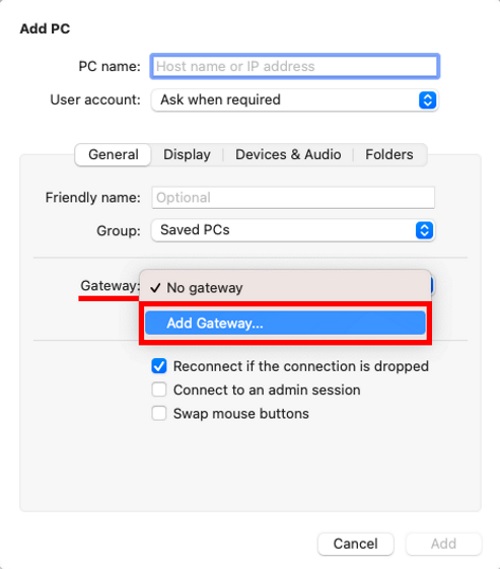Click the Gateway label text
Image resolution: width=500 pixels, height=569 pixels.
point(110,286)
